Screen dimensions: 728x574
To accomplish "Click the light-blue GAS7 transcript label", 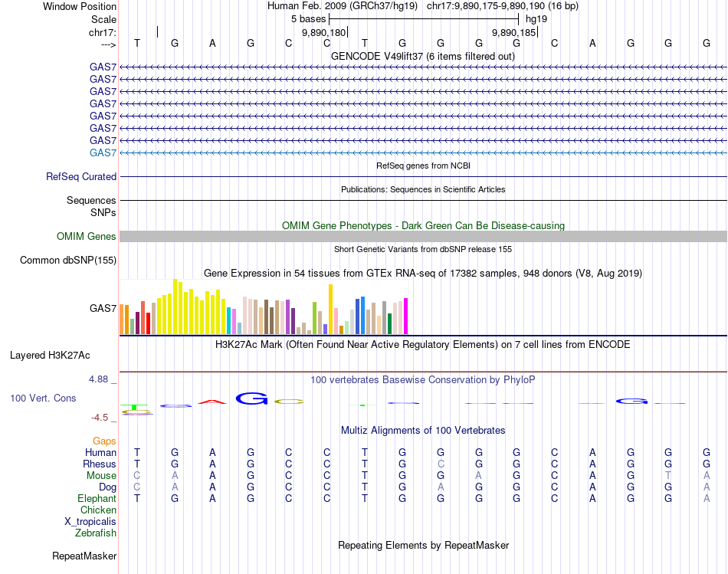I will (103, 153).
